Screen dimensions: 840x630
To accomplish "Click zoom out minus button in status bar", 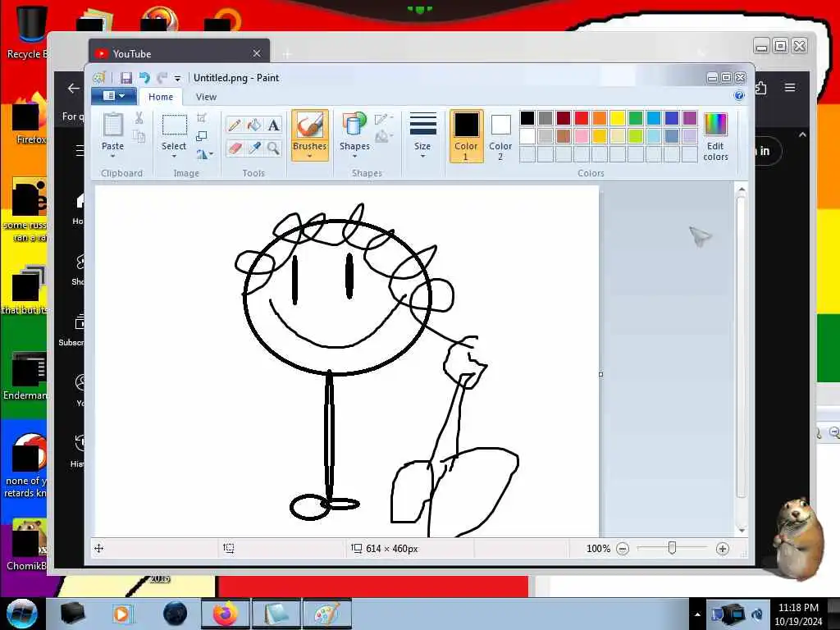I will pos(623,549).
